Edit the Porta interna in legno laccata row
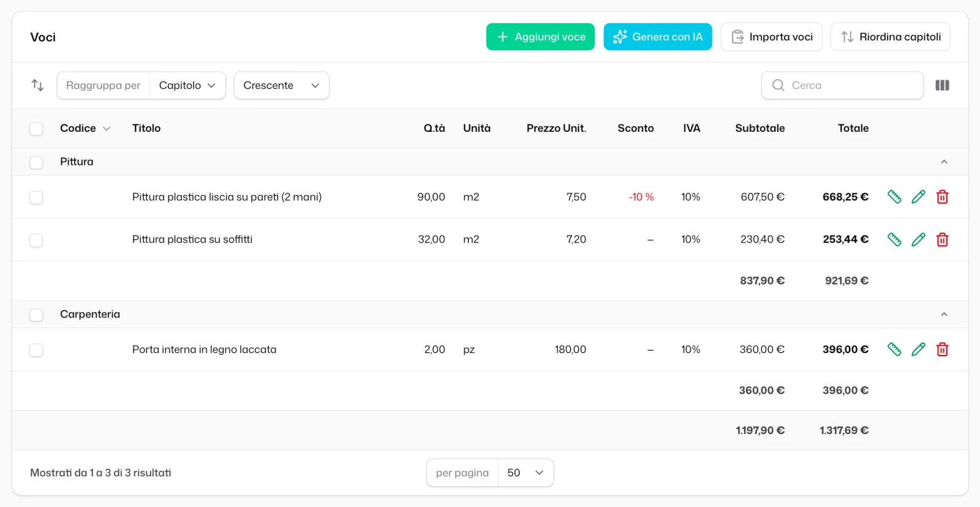 click(918, 349)
